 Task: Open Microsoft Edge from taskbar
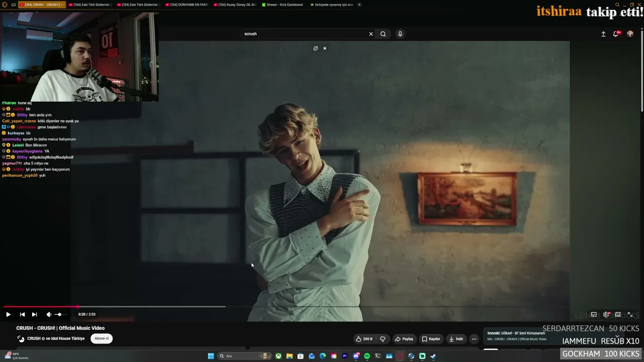coord(323,356)
